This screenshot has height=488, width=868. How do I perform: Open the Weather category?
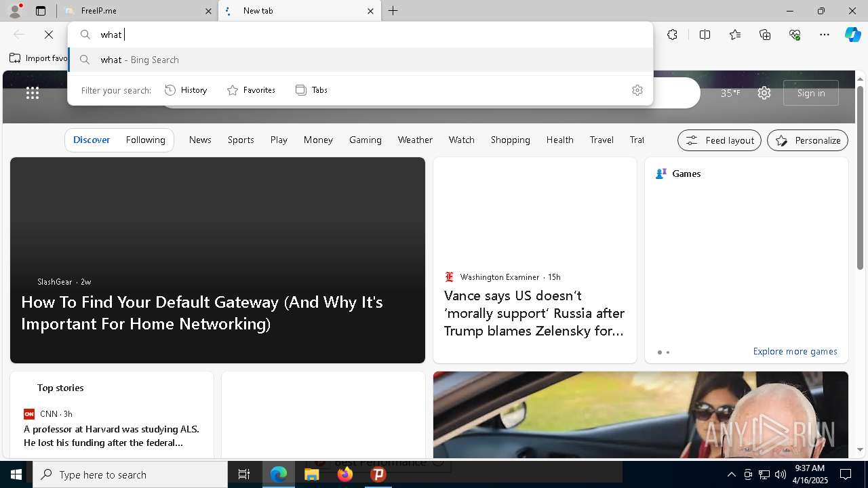[x=415, y=140]
